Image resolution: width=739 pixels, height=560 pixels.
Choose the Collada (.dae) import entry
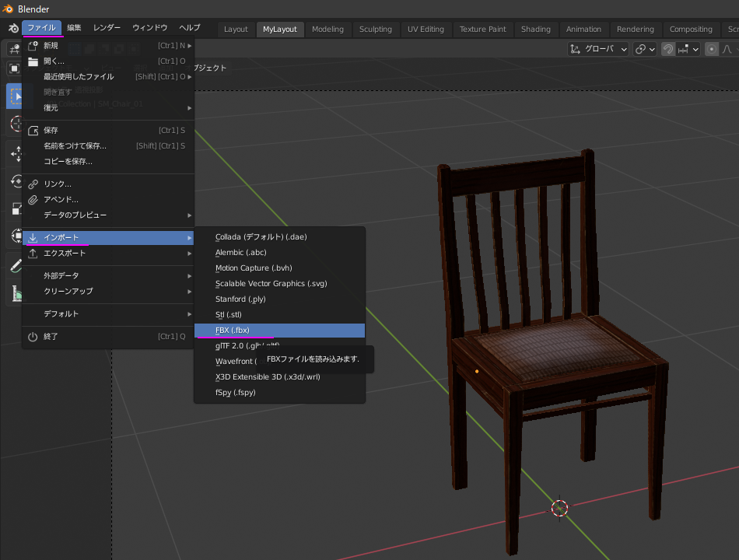264,236
